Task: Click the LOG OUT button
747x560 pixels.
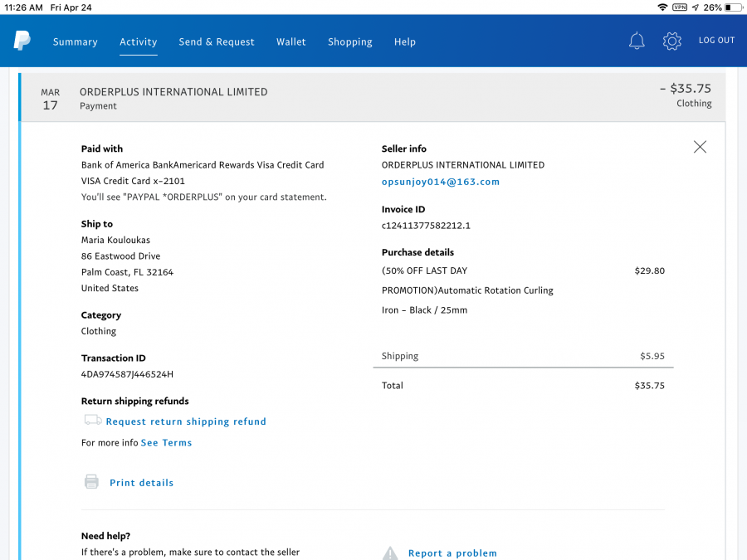Action: click(716, 41)
